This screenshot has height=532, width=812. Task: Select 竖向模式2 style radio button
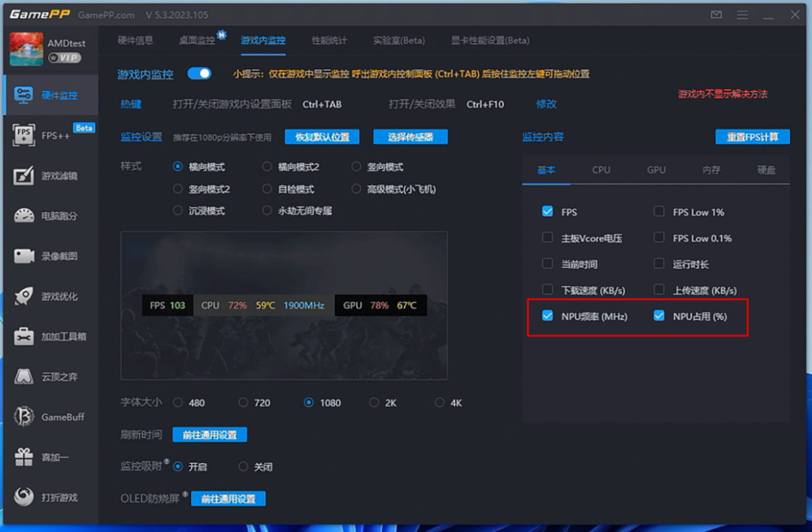(x=177, y=189)
